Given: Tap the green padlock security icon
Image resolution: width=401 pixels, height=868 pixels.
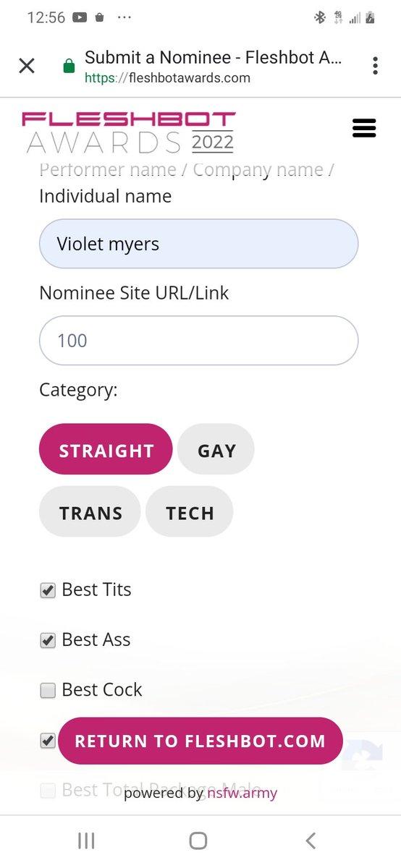Looking at the screenshot, I should 69,67.
